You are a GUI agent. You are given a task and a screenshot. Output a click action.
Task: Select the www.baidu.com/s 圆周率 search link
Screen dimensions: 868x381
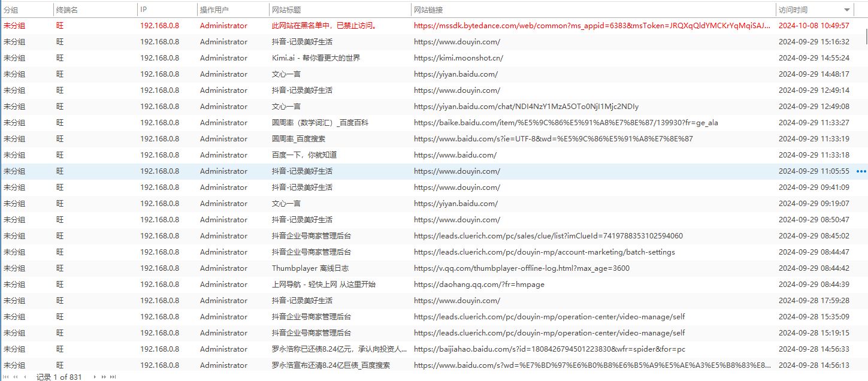[554, 139]
